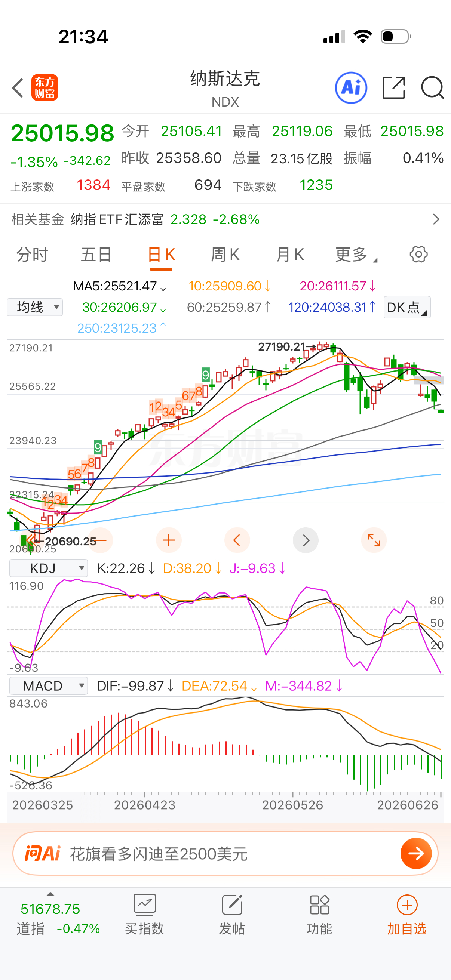Expand the 道指 ticker up arrow
This screenshot has width=451, height=980.
(50, 894)
